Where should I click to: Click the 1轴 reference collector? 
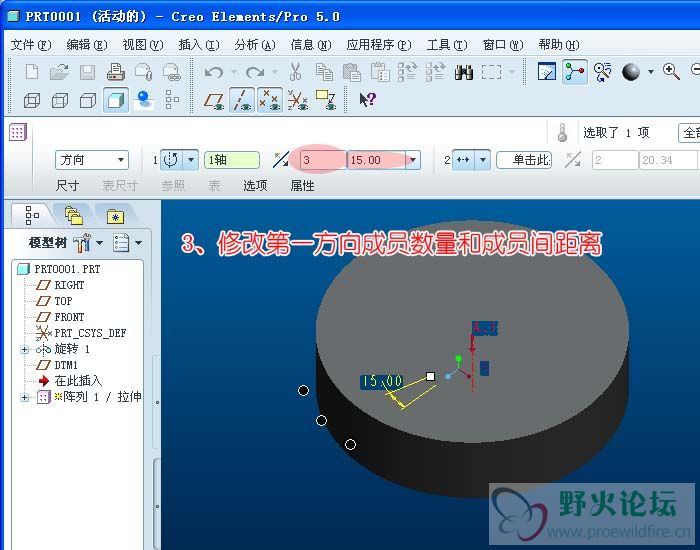tap(232, 160)
